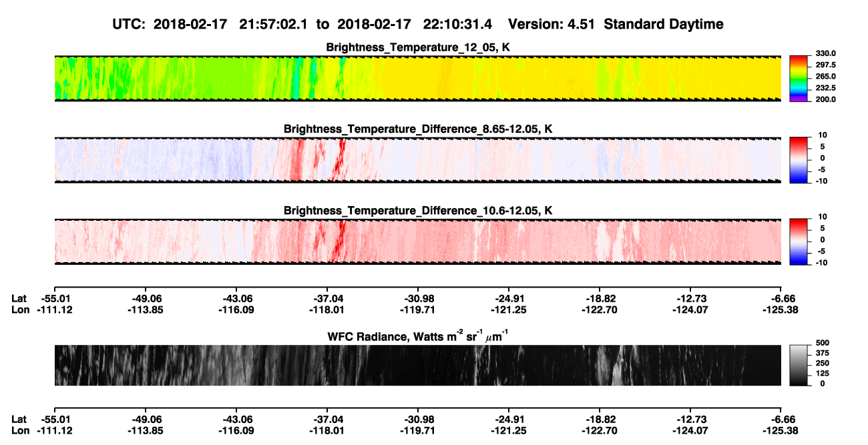This screenshot has width=868, height=445.
Task: Select the 10.6-12.05 temperature difference image strip
Action: 417,242
